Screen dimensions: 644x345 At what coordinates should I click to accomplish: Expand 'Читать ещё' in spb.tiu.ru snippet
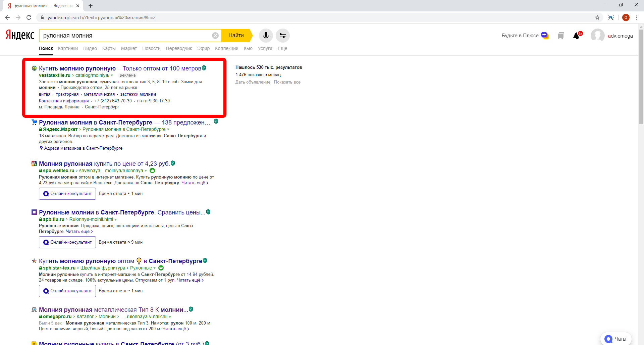click(79, 232)
